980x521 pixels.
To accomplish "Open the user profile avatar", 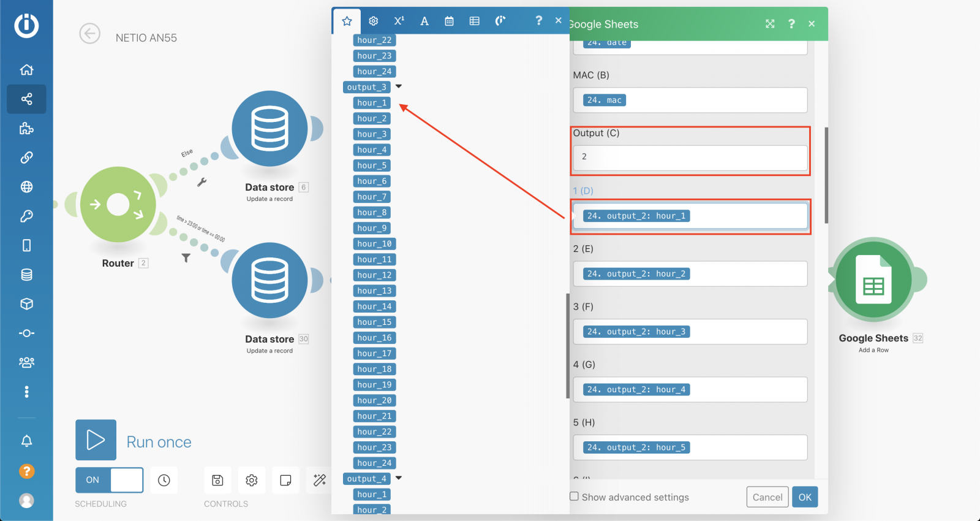I will [26, 500].
